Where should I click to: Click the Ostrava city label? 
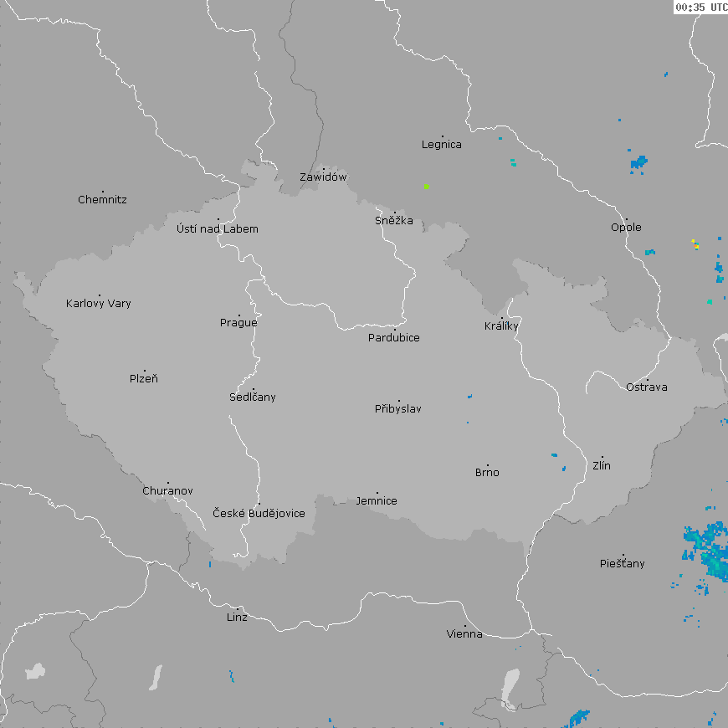pos(647,387)
